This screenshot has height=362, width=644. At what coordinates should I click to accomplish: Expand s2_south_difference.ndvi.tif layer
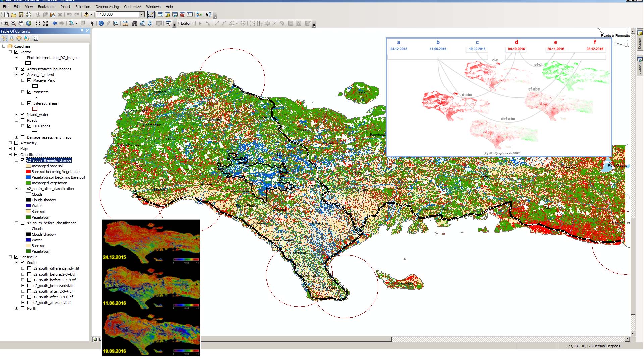[x=23, y=268]
